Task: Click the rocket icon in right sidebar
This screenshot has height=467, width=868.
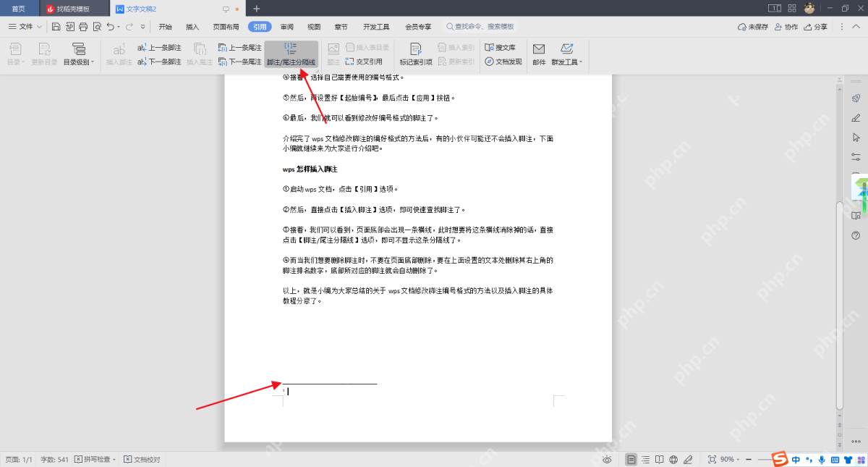Action: pos(856,98)
